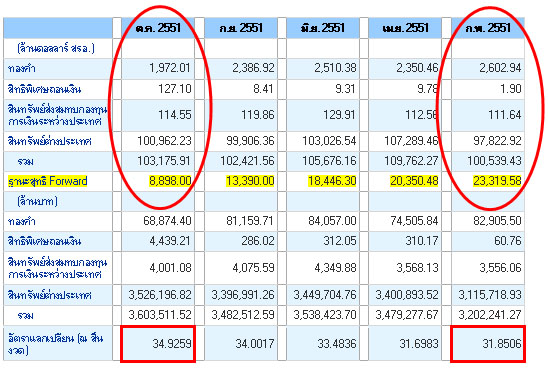Click the exchange rate 34.9259
The height and width of the screenshot is (368, 548).
(x=172, y=344)
